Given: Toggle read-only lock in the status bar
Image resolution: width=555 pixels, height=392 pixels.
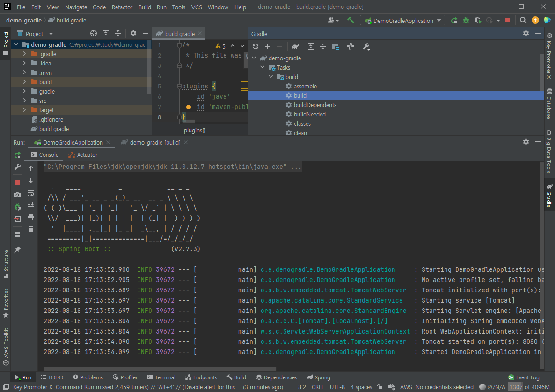Looking at the screenshot, I should point(380,387).
